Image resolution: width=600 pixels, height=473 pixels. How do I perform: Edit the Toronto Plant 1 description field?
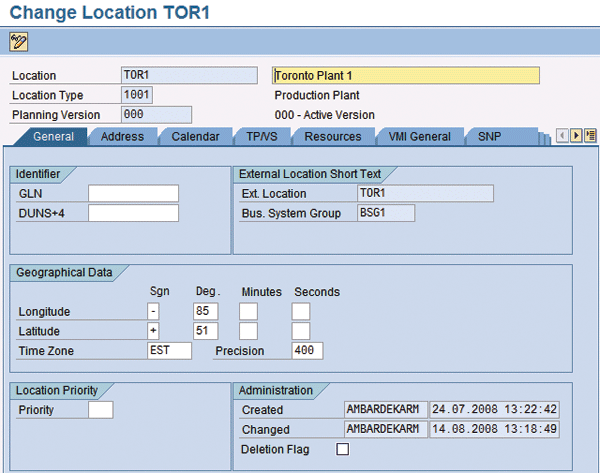(x=405, y=76)
